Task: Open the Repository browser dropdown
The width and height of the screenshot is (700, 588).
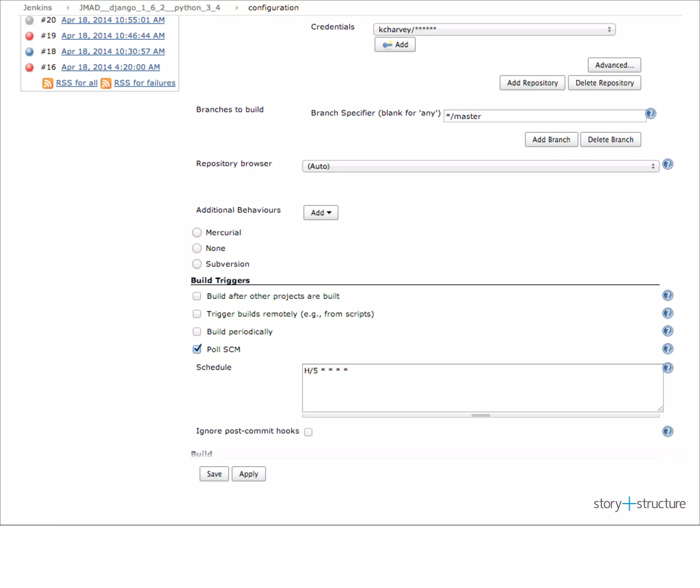Action: click(481, 166)
